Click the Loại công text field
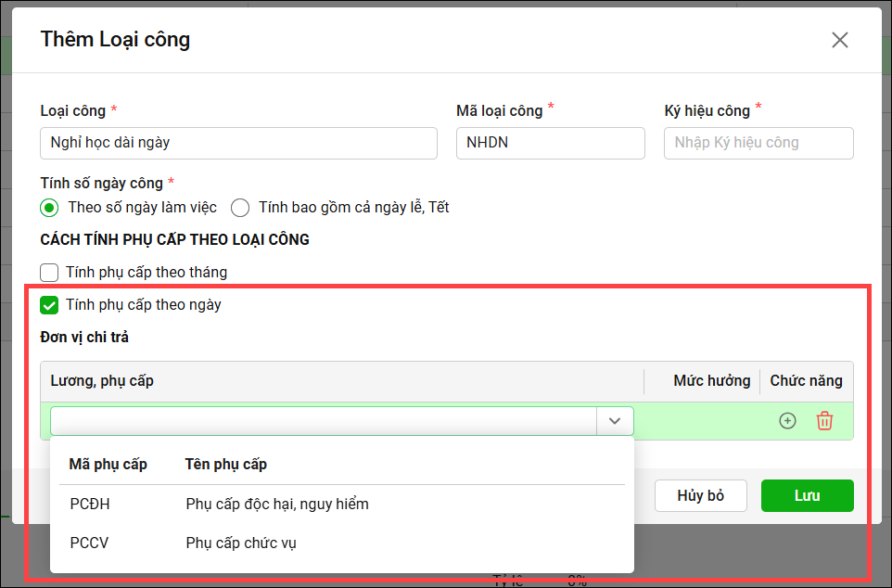Image resolution: width=892 pixels, height=588 pixels. [x=238, y=143]
